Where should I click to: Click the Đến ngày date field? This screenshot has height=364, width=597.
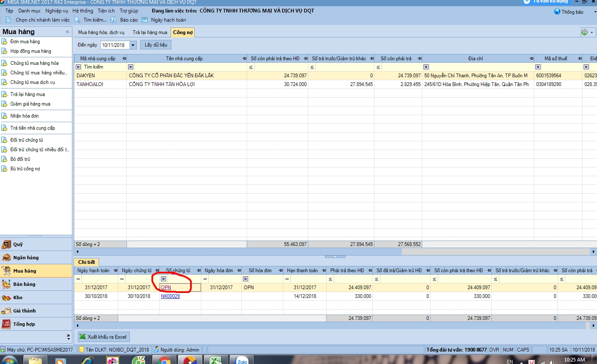tap(115, 45)
